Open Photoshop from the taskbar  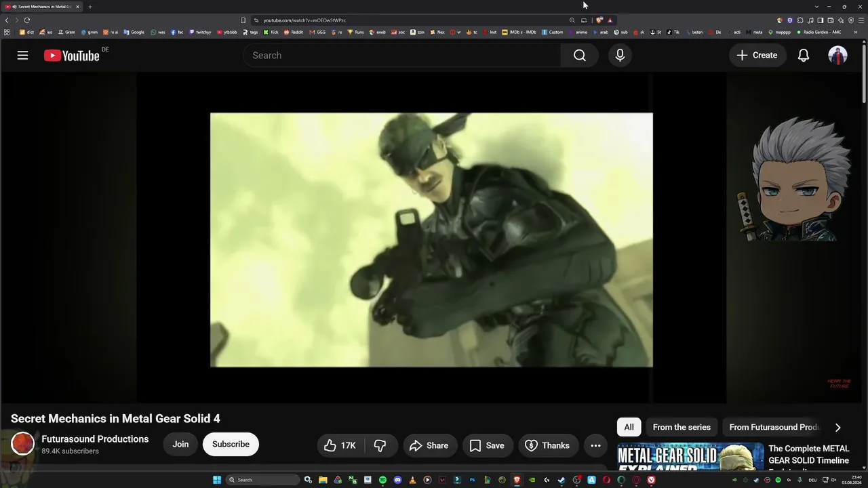click(472, 480)
